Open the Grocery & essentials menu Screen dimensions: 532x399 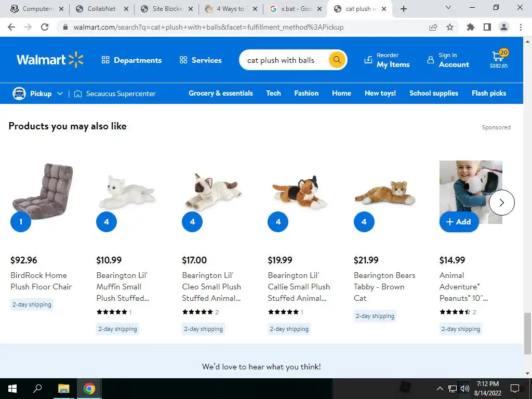(x=220, y=93)
